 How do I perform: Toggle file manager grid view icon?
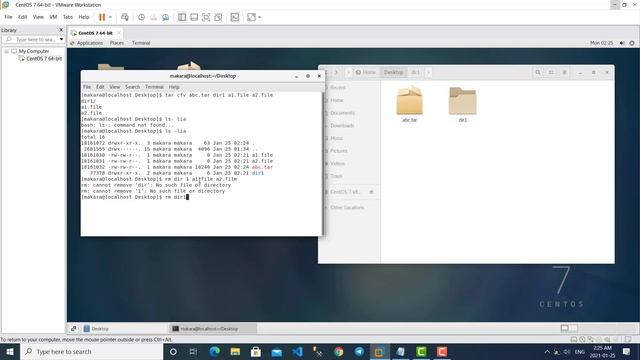551,72
